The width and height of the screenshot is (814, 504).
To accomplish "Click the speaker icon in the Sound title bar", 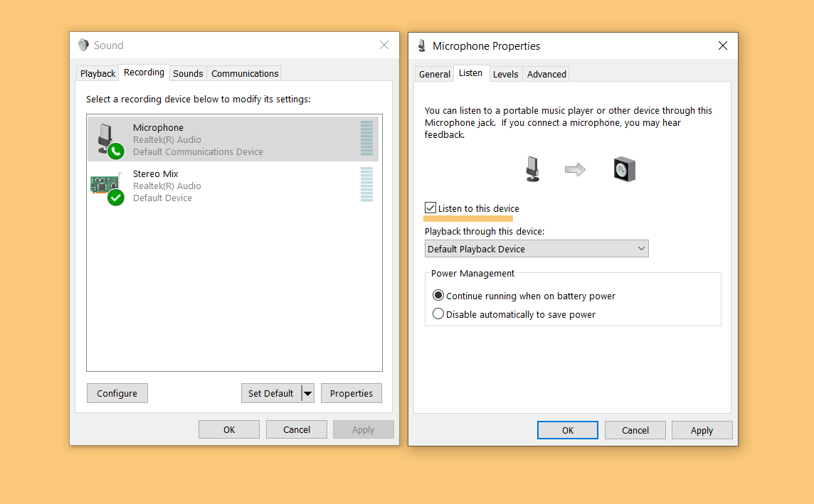I will tap(83, 45).
